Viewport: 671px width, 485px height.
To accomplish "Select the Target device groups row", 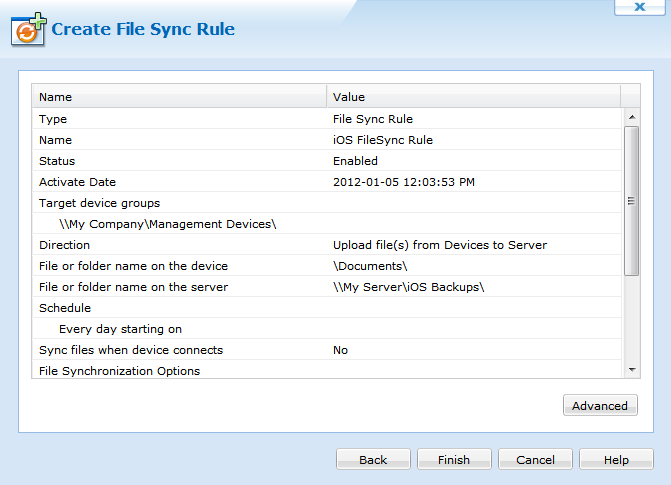I will click(x=180, y=203).
